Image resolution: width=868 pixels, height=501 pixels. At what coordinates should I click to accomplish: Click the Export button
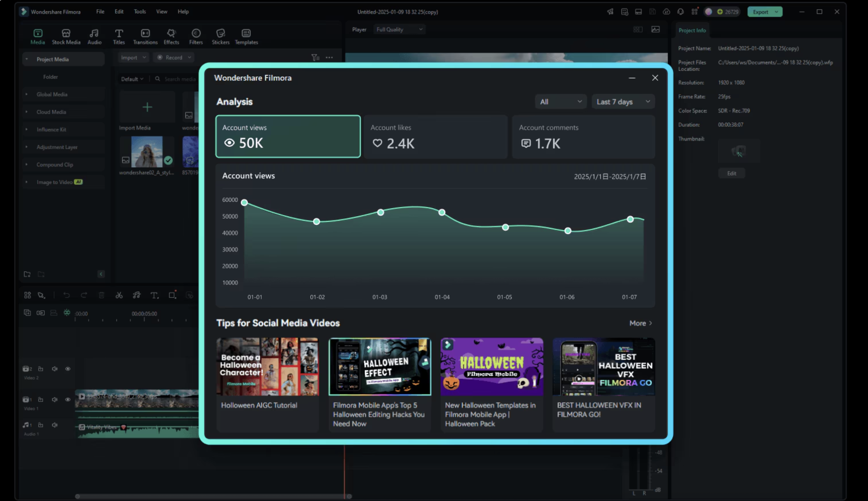[760, 12]
